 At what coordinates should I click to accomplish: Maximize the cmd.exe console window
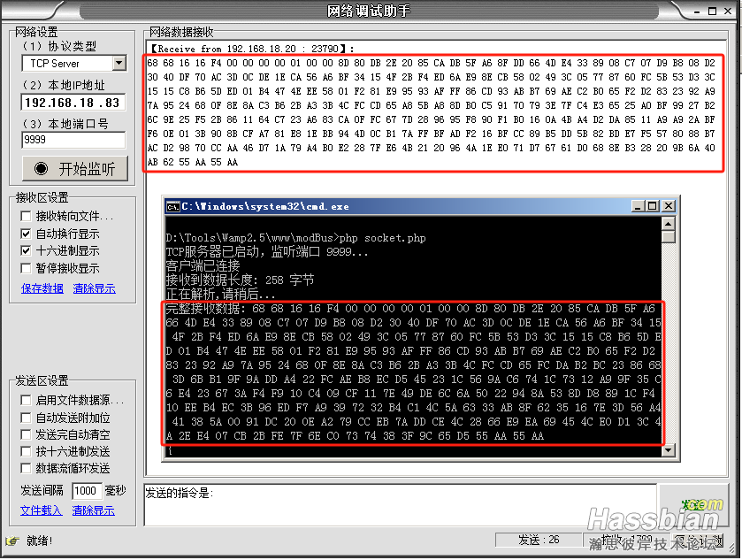click(652, 206)
